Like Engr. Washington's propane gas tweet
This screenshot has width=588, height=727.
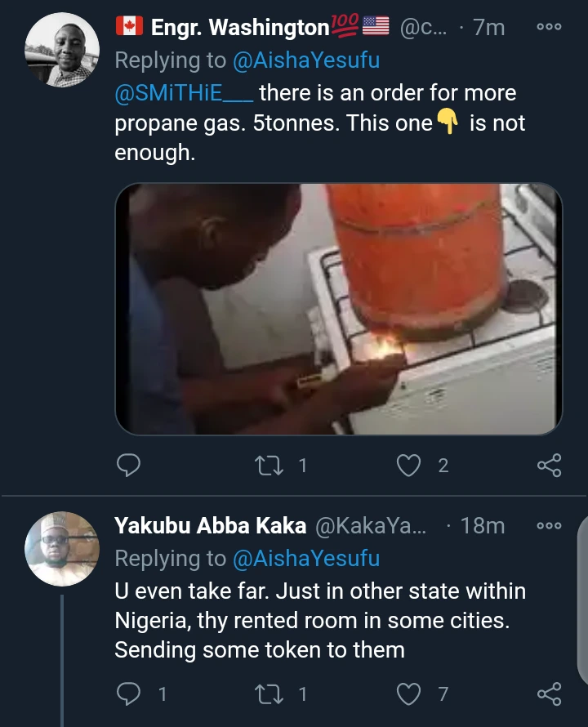point(408,466)
